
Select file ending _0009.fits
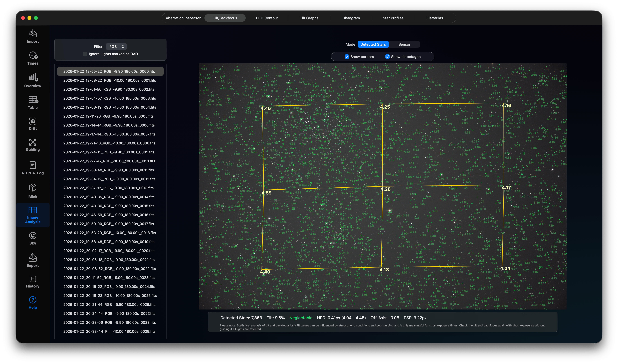[110, 152]
